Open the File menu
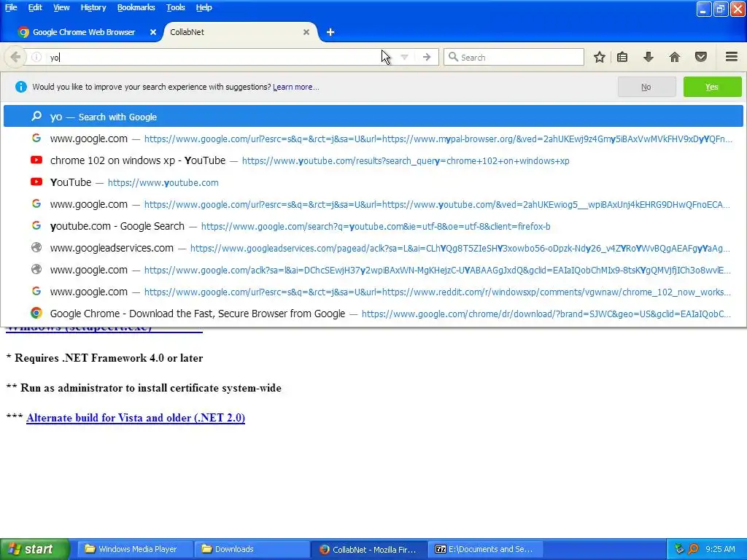The width and height of the screenshot is (747, 560). tap(10, 7)
